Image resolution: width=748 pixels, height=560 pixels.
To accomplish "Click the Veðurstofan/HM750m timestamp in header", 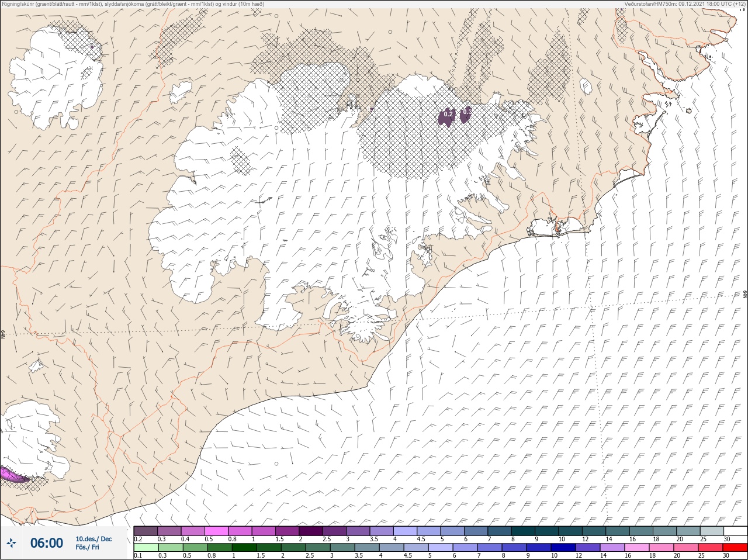I will tap(685, 4).
